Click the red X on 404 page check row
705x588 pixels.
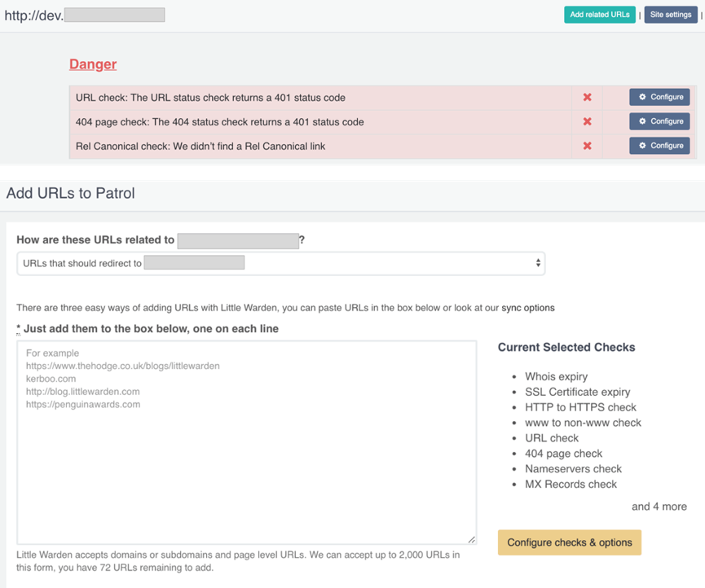point(587,121)
